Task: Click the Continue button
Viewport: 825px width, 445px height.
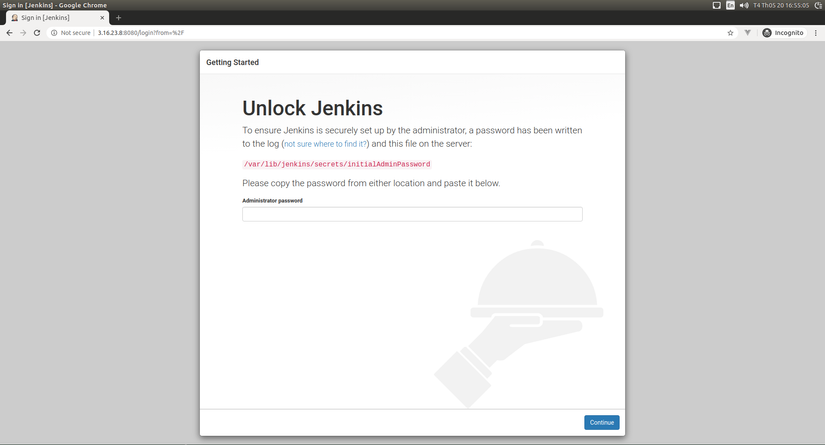Action: click(601, 422)
